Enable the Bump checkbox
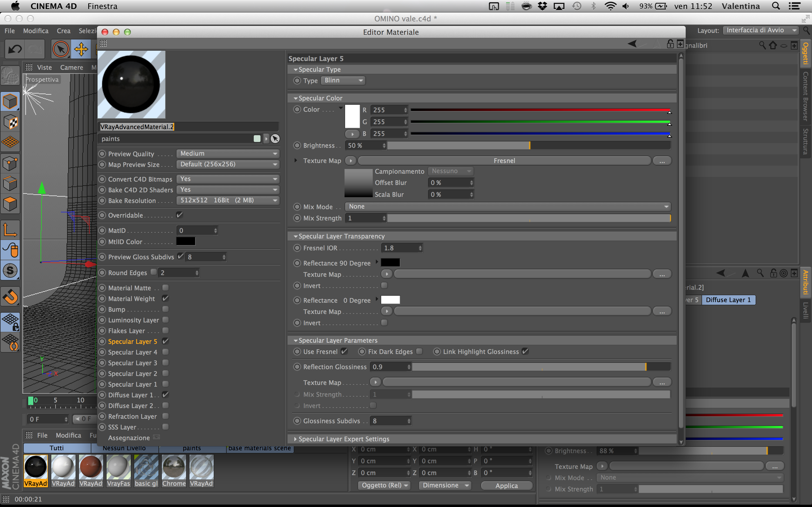The width and height of the screenshot is (812, 507). (166, 309)
